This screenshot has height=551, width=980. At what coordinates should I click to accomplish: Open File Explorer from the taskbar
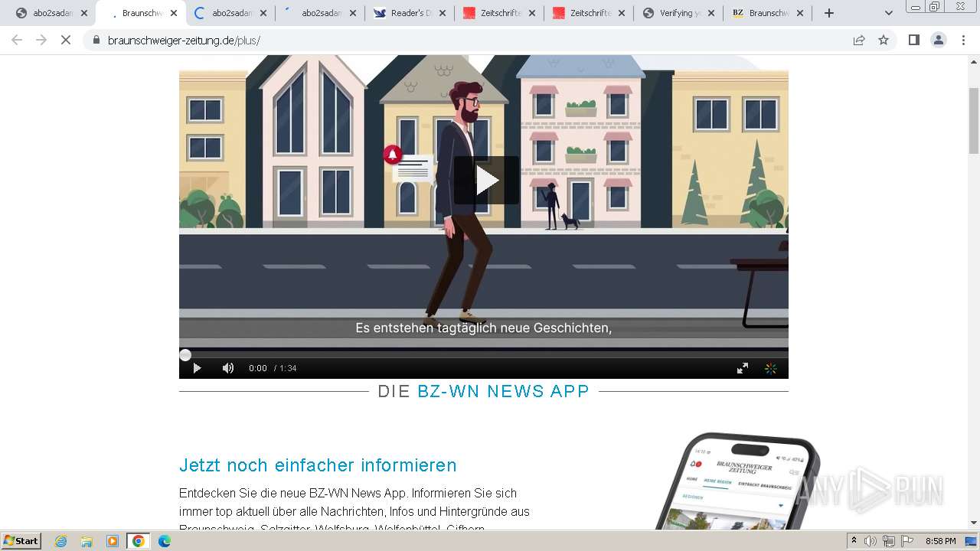[x=87, y=541]
